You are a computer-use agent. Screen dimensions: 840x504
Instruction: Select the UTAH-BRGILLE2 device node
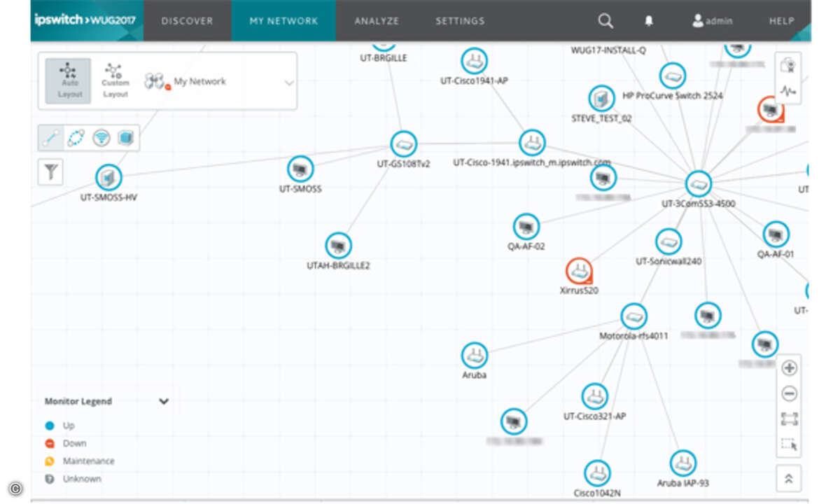tap(338, 246)
